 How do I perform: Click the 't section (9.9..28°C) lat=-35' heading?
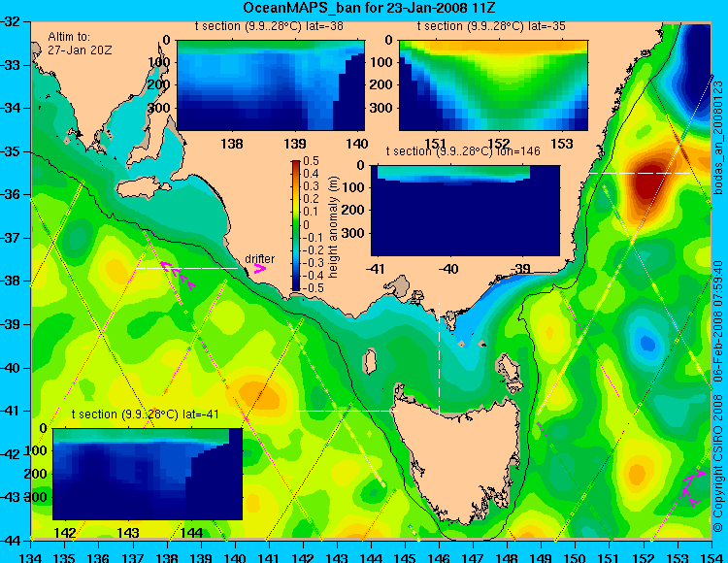point(491,26)
